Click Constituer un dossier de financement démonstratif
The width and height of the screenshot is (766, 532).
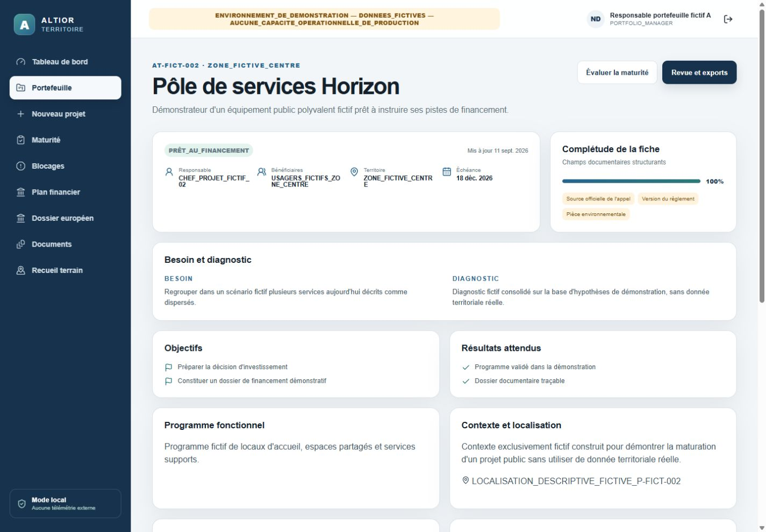click(x=252, y=381)
